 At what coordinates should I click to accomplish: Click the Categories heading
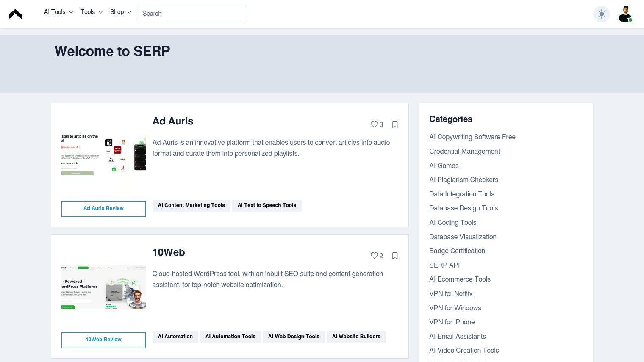tap(451, 119)
